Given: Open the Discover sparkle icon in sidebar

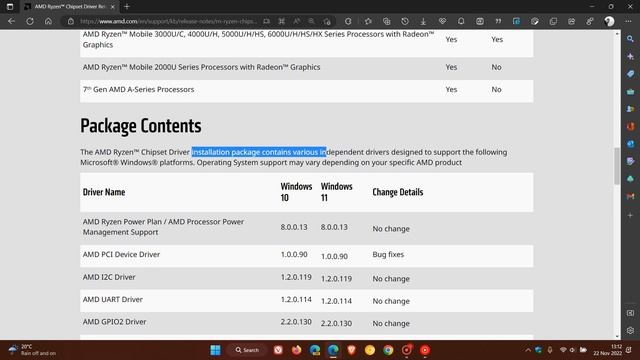Looking at the screenshot, I should [630, 56].
